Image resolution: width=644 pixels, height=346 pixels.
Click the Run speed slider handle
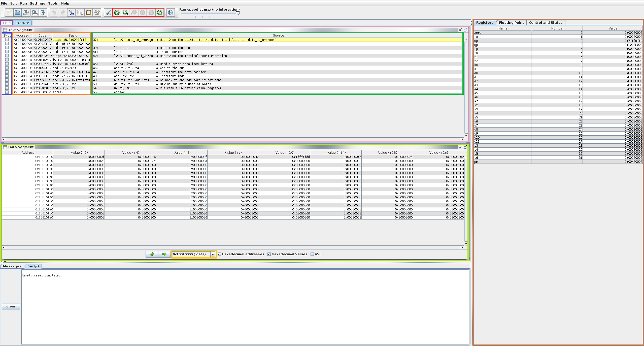[x=238, y=13]
